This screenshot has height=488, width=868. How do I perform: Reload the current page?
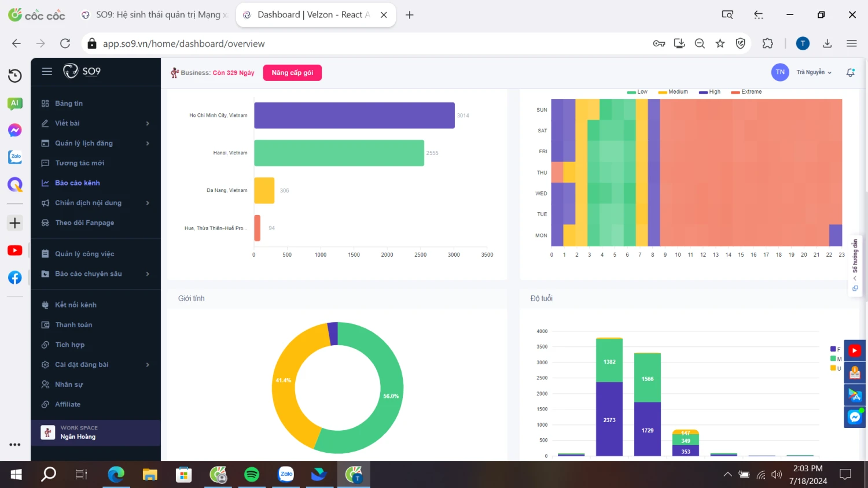pyautogui.click(x=65, y=43)
